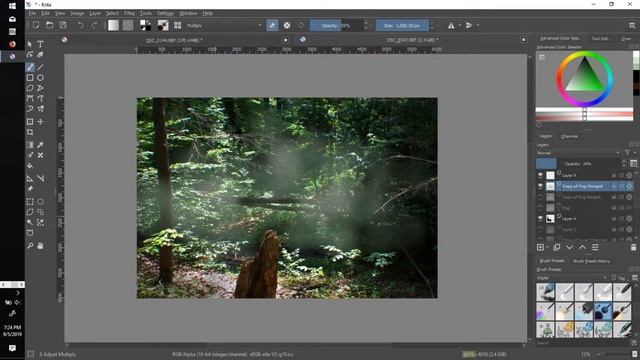Toggle vertical mirror tool

[x=469, y=25]
